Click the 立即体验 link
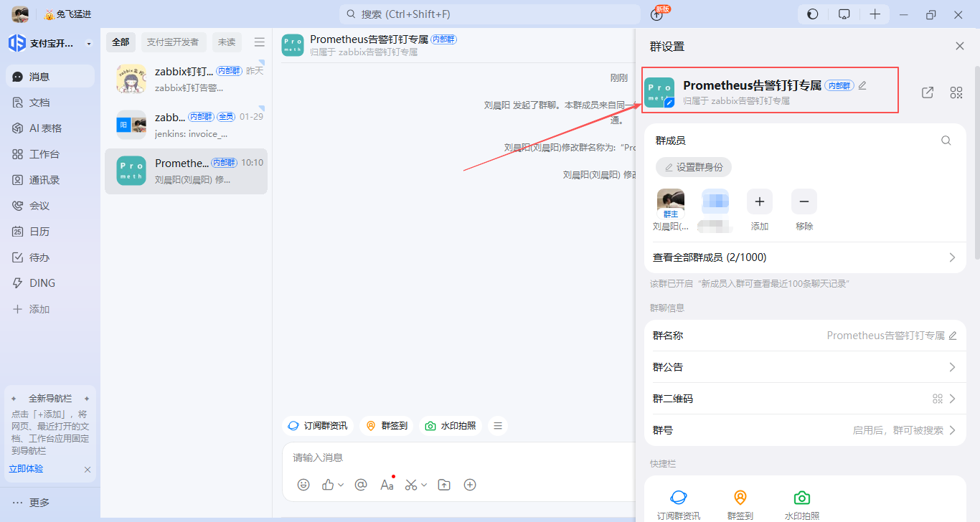The image size is (980, 522). 26,469
